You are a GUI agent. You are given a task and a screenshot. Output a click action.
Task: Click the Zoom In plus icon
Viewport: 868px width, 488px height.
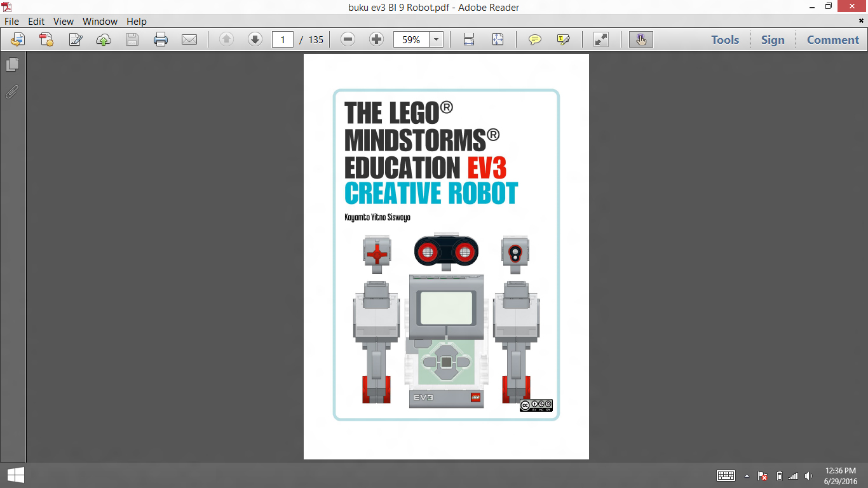pyautogui.click(x=376, y=39)
